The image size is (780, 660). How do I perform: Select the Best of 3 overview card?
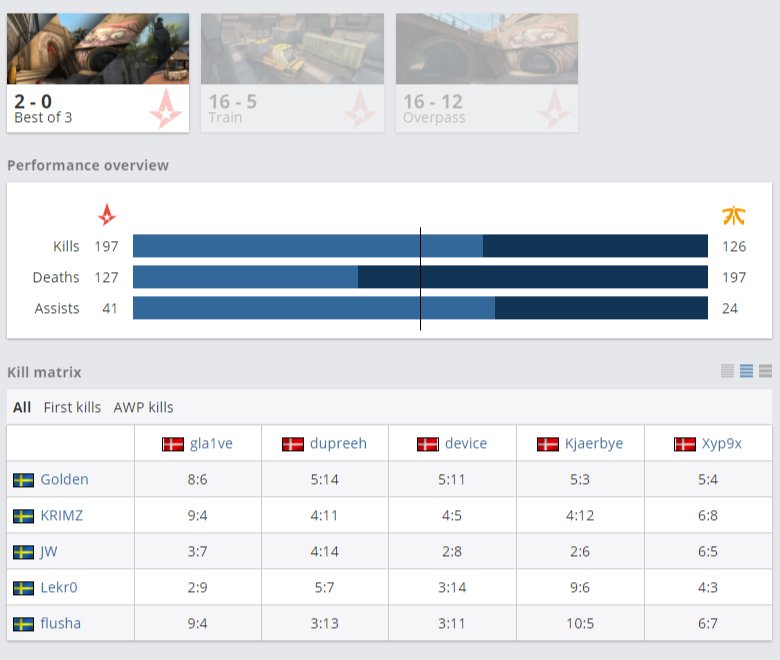(98, 73)
